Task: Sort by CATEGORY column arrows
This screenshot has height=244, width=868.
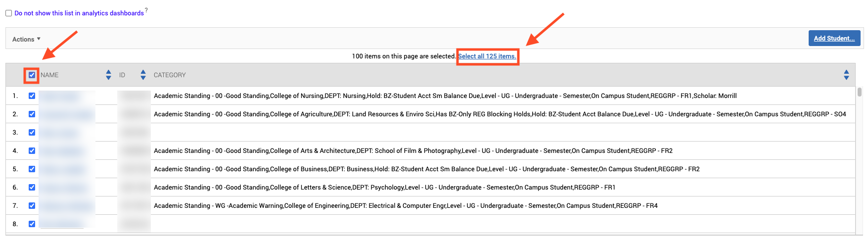Action: tap(846, 75)
